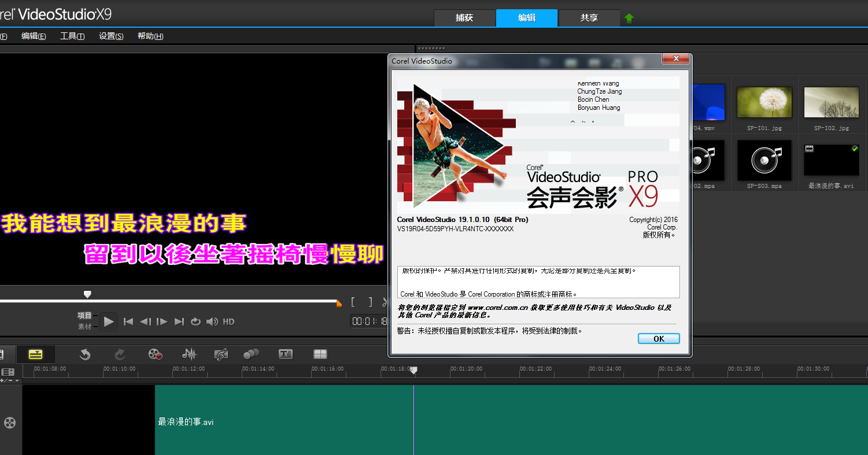Jump to start with the Home button
This screenshot has height=455, width=868.
(129, 321)
